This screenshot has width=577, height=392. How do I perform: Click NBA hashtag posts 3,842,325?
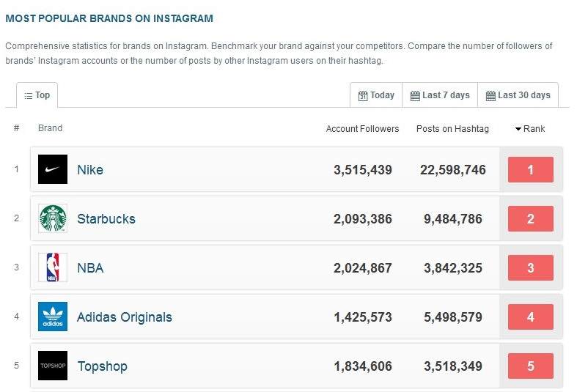(x=453, y=268)
